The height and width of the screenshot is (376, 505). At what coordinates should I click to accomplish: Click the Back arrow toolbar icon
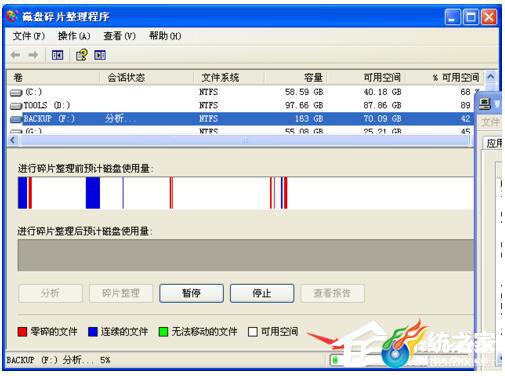[16, 55]
